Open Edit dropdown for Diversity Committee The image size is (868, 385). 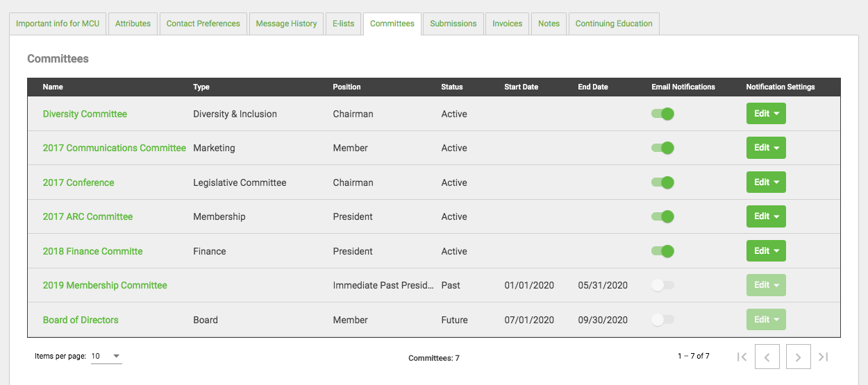click(766, 114)
